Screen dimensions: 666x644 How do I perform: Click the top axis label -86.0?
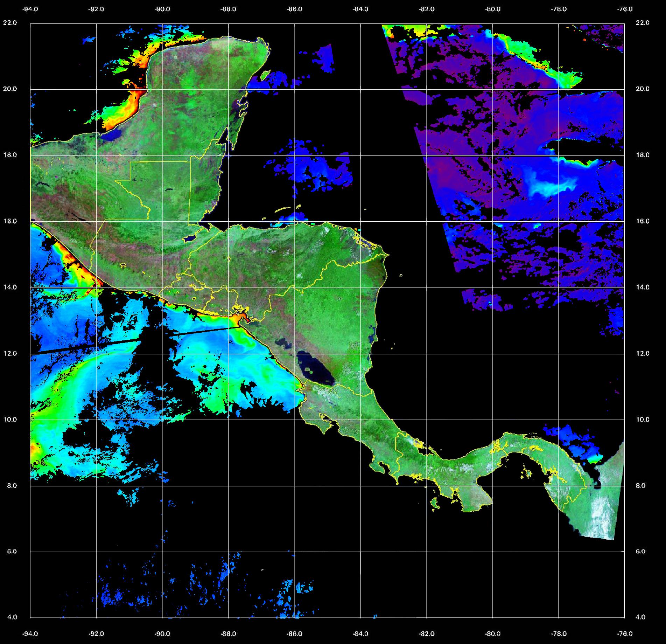pyautogui.click(x=294, y=9)
